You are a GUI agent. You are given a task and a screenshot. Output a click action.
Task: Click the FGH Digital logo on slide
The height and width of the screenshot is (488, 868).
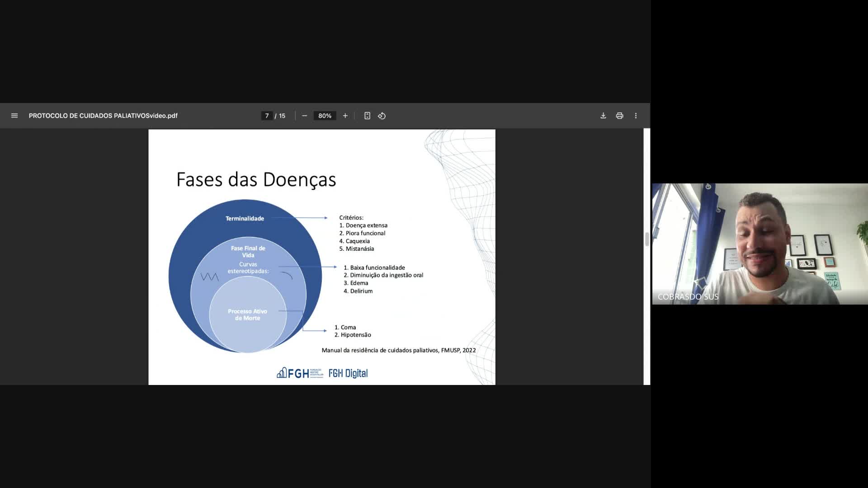pyautogui.click(x=348, y=373)
